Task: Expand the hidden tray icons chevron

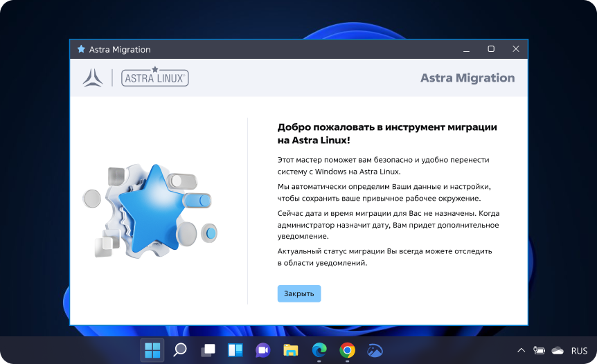Action: point(521,351)
